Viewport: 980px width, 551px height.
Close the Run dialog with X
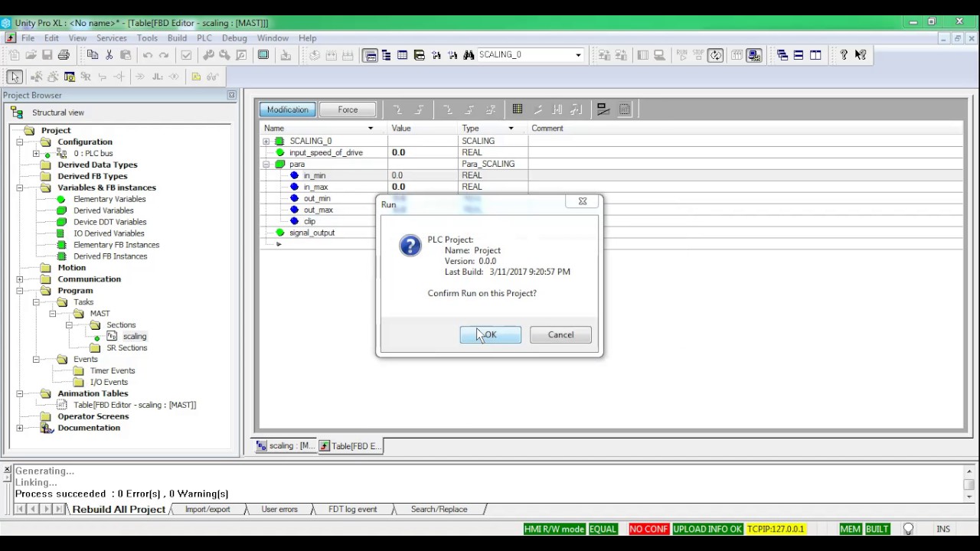click(x=583, y=201)
